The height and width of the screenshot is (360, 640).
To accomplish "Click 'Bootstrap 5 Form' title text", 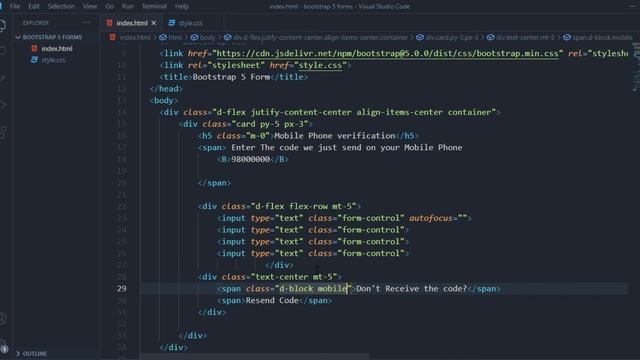I will tap(231, 77).
